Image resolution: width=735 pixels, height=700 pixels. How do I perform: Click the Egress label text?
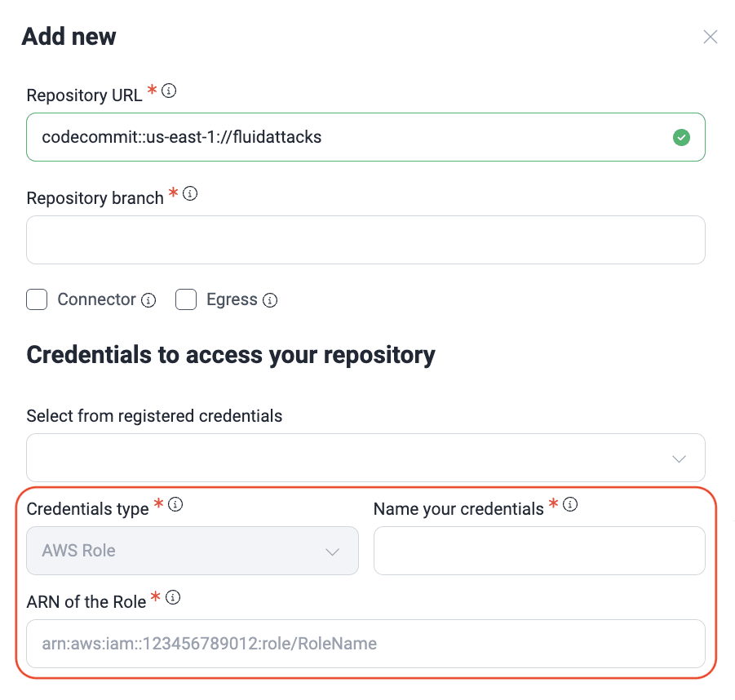coord(232,299)
